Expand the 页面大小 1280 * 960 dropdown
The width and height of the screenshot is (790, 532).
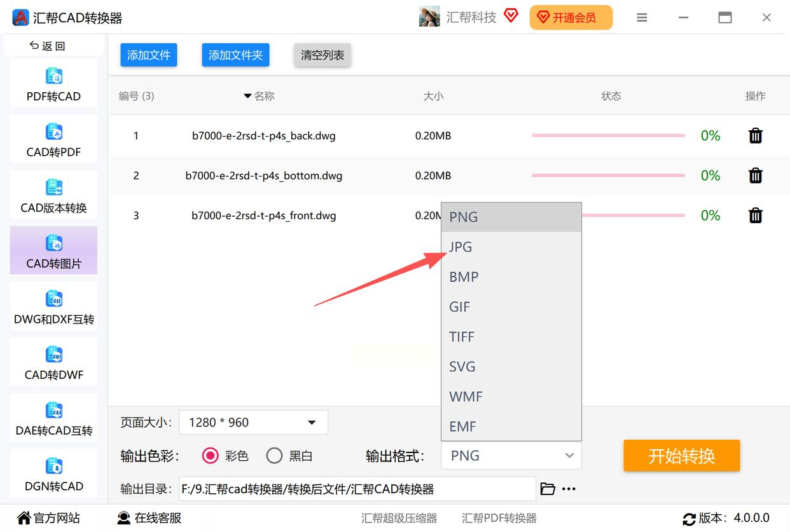click(254, 422)
